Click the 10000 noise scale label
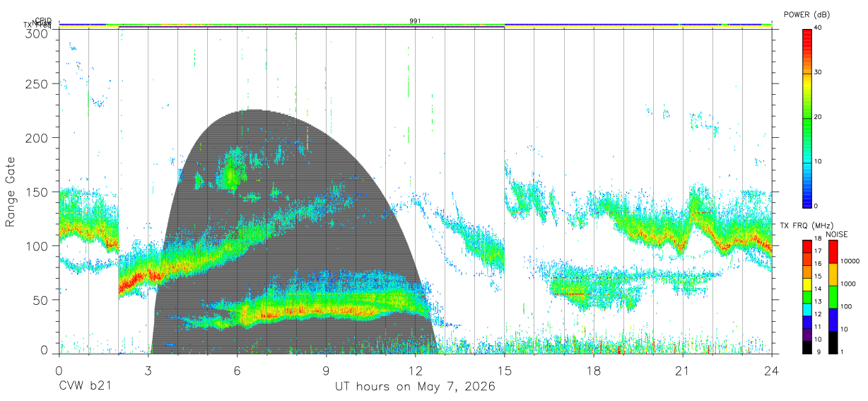Image resolution: width=868 pixels, height=401 pixels. coord(850,262)
